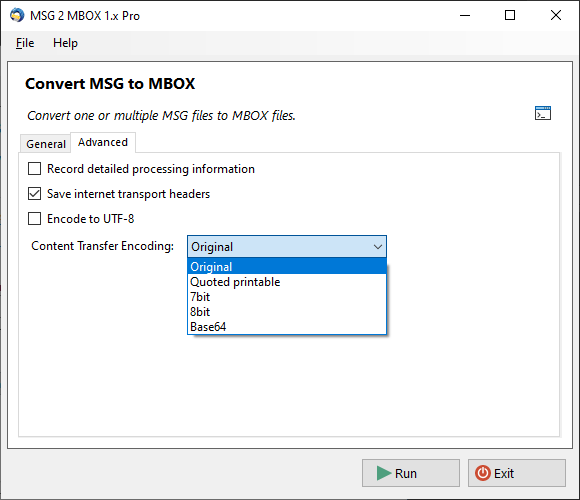Select 8bit encoding option

[287, 312]
